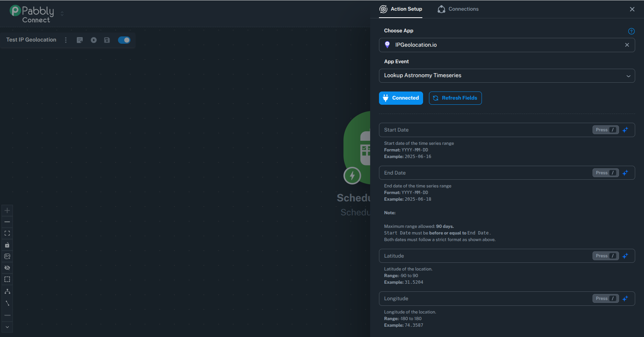Click the lightning trigger badge on Schedule node
Image resolution: width=644 pixels, height=337 pixels.
tap(352, 176)
